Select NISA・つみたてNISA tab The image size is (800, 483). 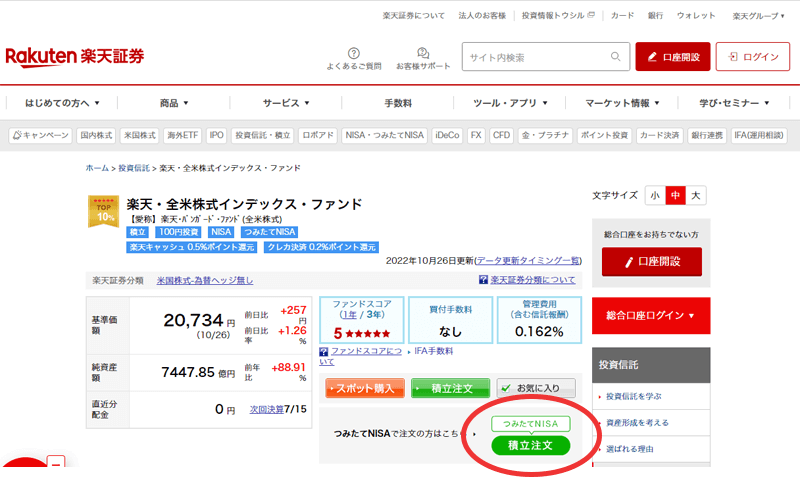[x=385, y=135]
